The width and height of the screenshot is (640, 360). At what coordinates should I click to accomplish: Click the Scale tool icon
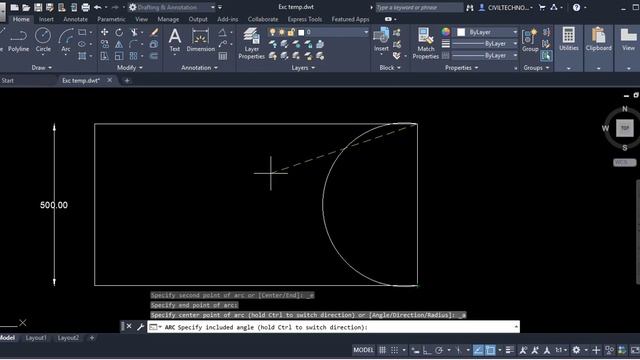(x=119, y=56)
